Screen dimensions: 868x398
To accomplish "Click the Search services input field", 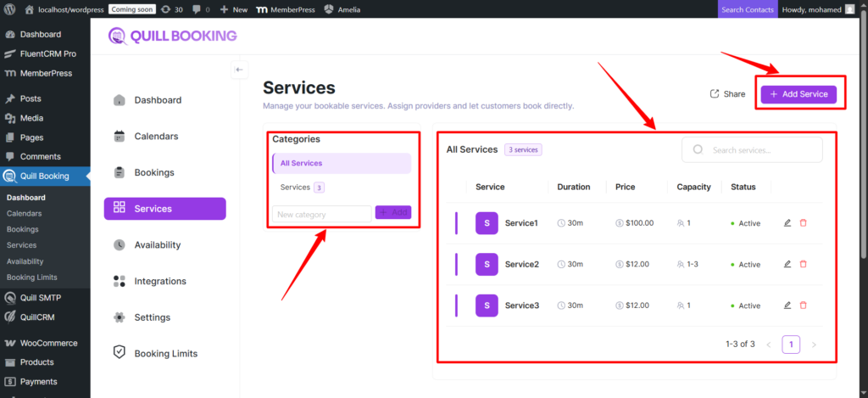I will [x=759, y=150].
